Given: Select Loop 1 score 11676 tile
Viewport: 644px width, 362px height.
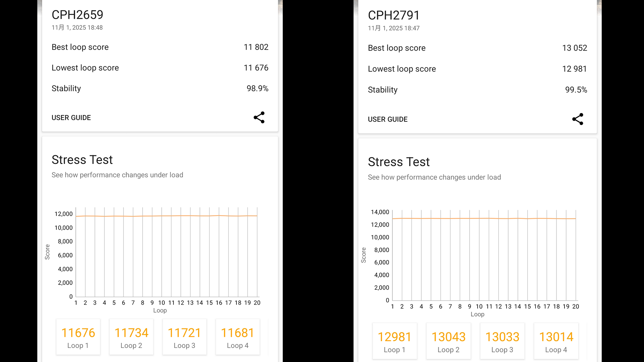Looking at the screenshot, I should point(78,337).
